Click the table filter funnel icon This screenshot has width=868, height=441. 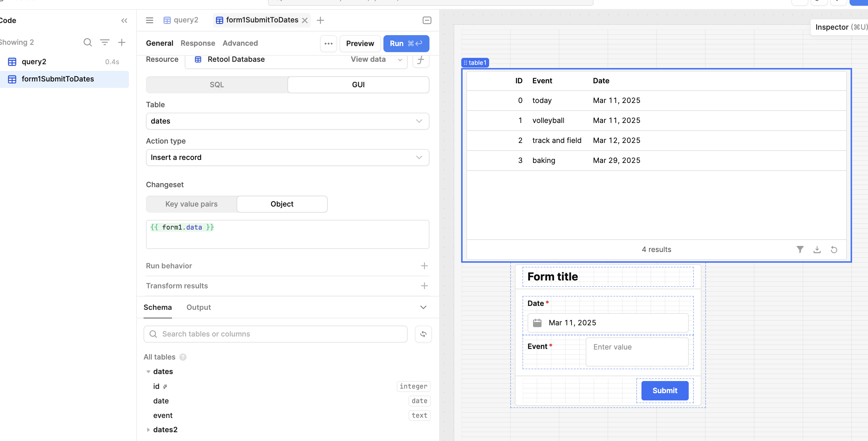[x=800, y=249]
